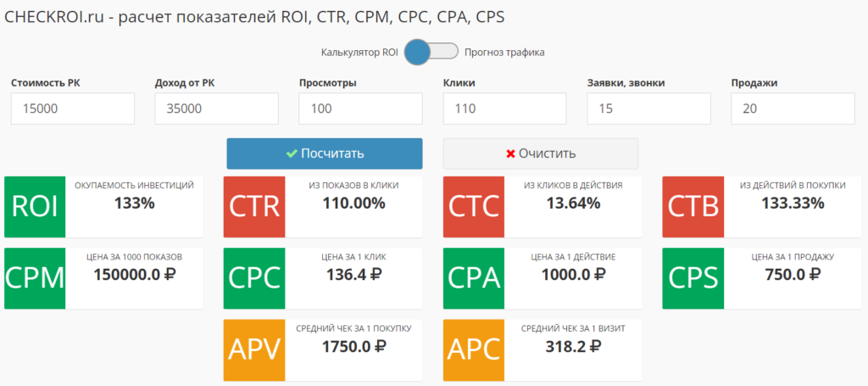Click the red CTC badge
This screenshot has width=868, height=386.
point(474,206)
